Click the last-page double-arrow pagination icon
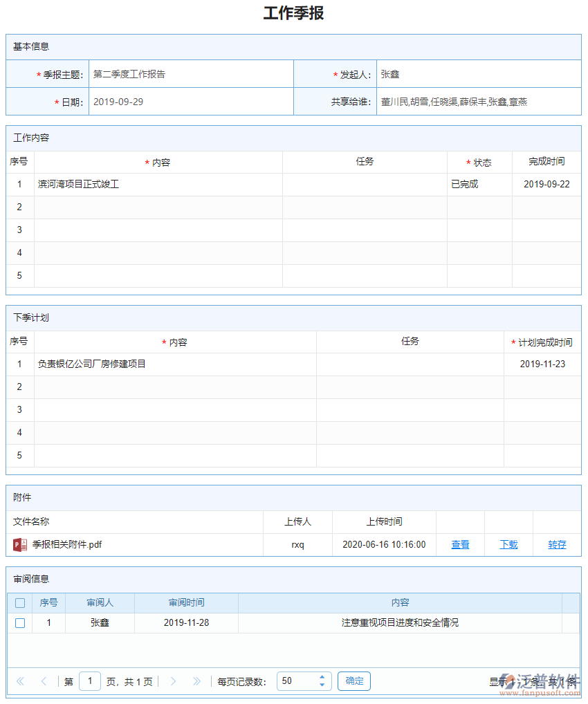Viewport: 588px width, 704px height. pyautogui.click(x=196, y=681)
